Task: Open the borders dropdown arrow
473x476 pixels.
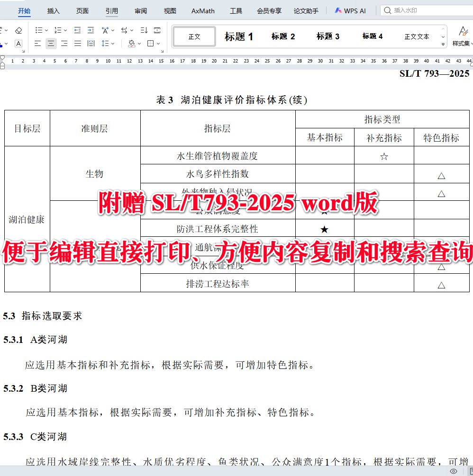Action: 158,44
